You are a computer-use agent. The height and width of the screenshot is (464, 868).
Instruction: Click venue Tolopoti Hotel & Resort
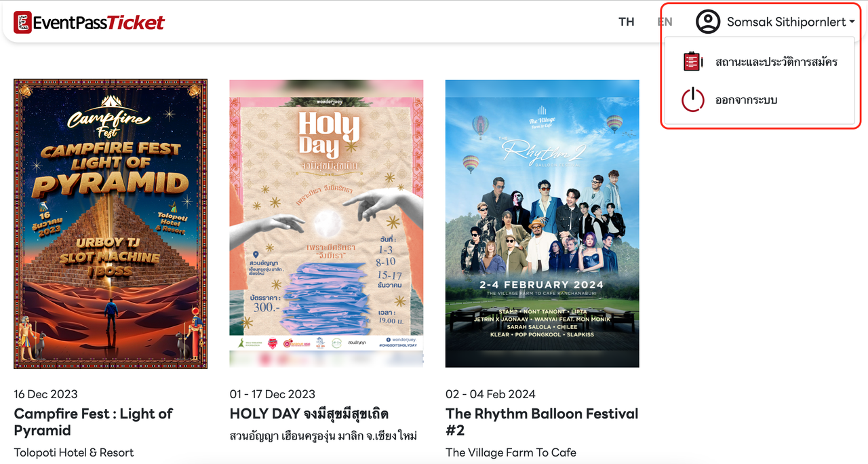74,452
